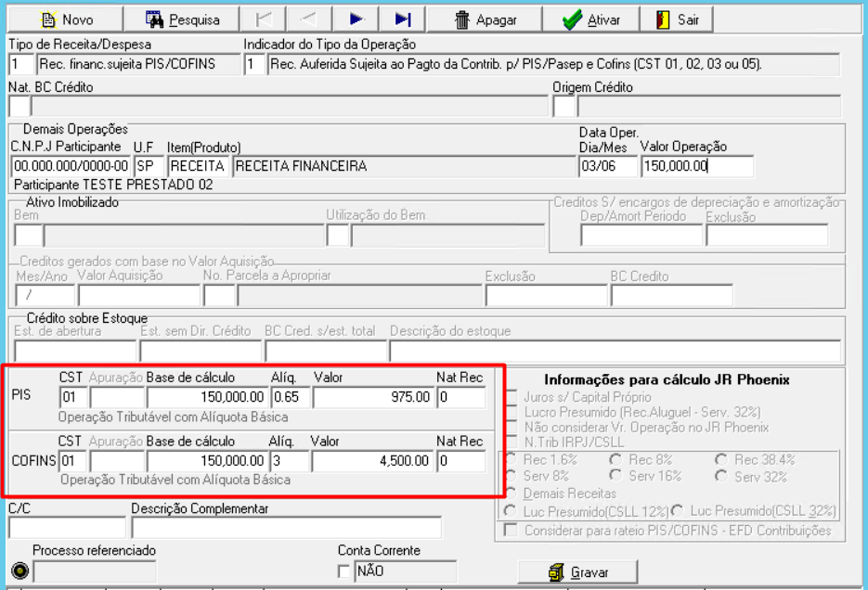Toggle N.Trib IRPJ/CSLL checkbox
Viewport: 868px width, 590px height.
(x=512, y=442)
